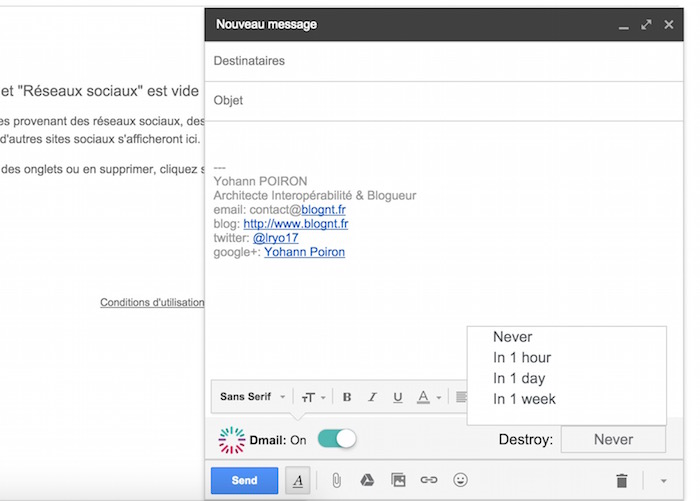The height and width of the screenshot is (501, 700).
Task: Click the attach files paperclip icon
Action: 337,480
